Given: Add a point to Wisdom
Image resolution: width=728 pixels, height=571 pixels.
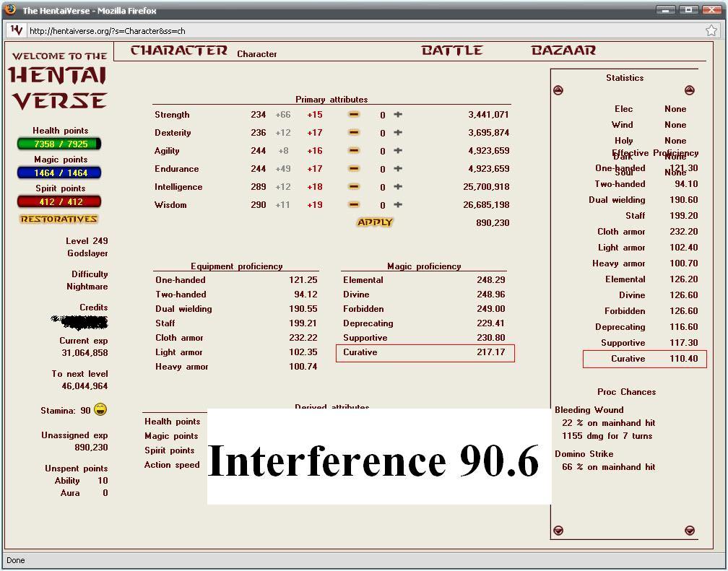Looking at the screenshot, I should (398, 205).
